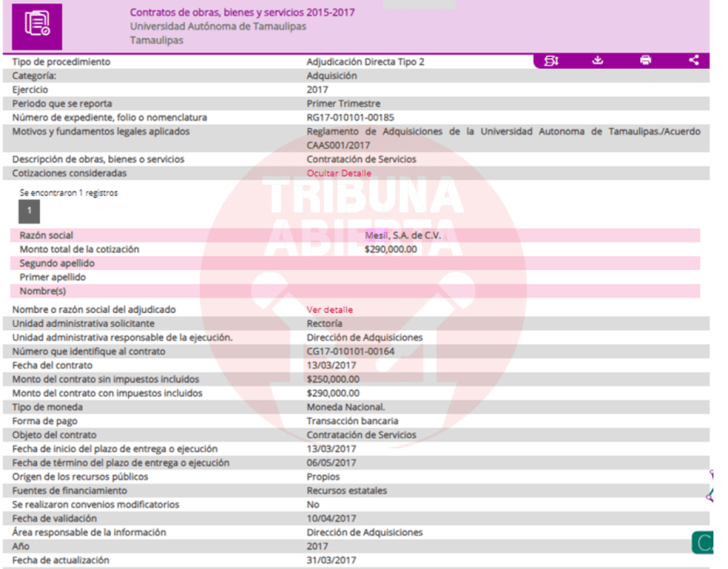The image size is (728, 569).
Task: Click the green search icon at right edge
Action: click(x=704, y=543)
